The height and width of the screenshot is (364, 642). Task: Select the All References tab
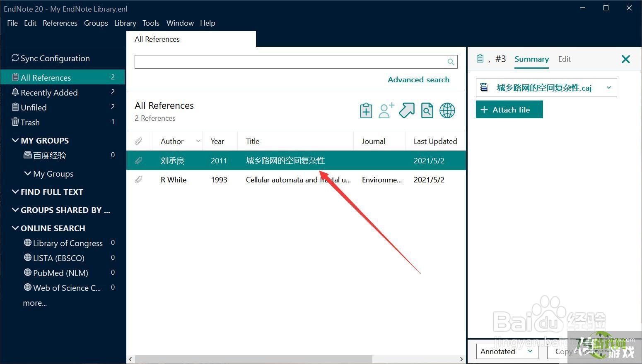(x=191, y=39)
